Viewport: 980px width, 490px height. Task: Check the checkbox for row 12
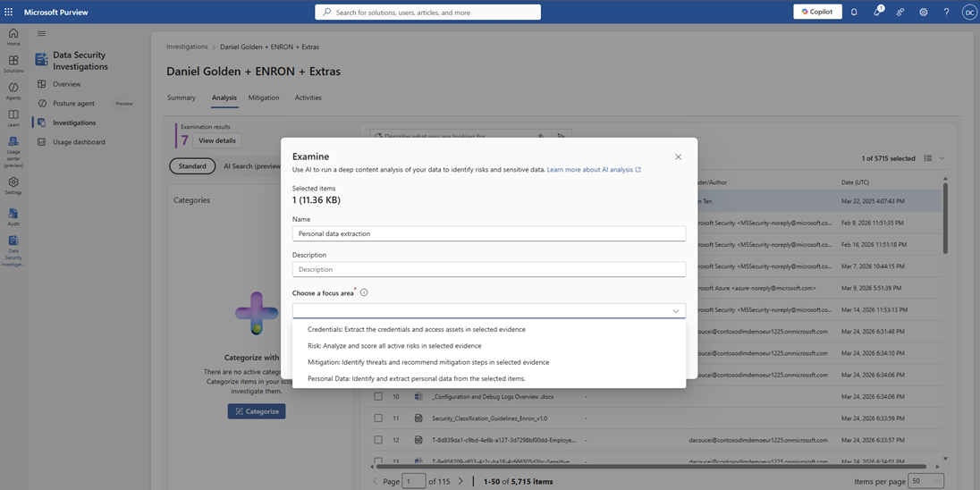pos(378,440)
